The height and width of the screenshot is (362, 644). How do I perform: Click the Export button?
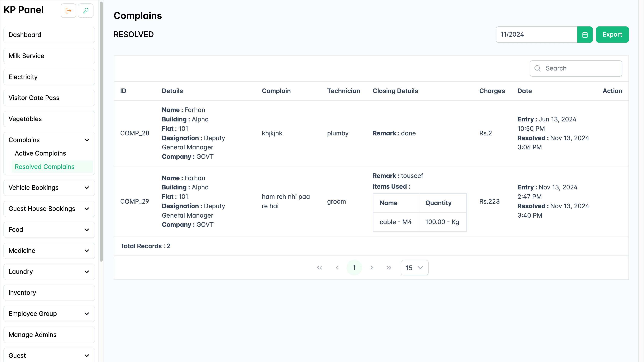point(612,34)
